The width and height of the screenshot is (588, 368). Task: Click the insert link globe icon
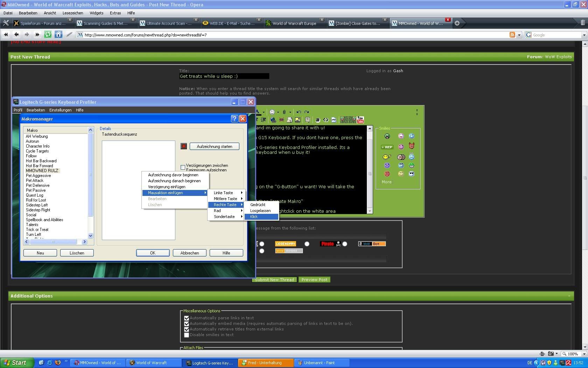(273, 120)
